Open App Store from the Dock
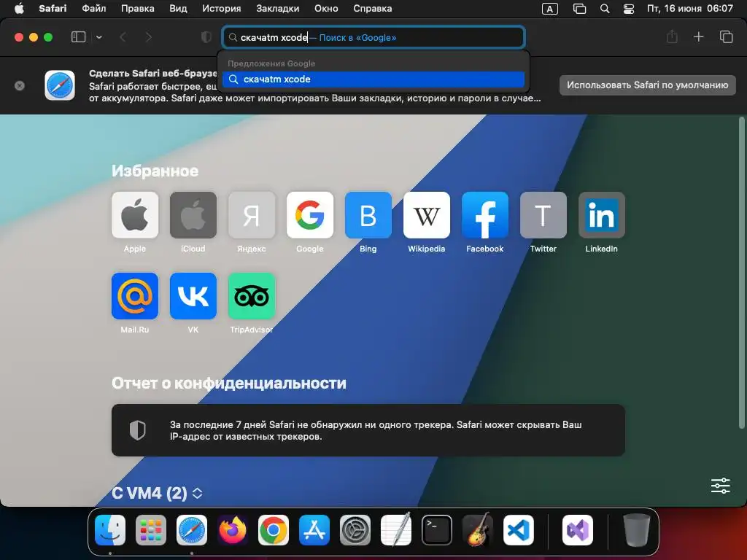747x560 pixels. click(314, 530)
